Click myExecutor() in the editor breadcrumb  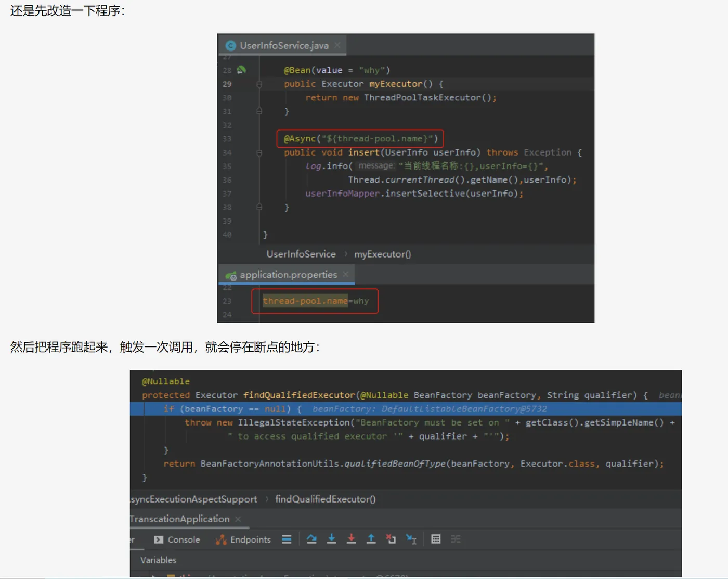point(382,254)
